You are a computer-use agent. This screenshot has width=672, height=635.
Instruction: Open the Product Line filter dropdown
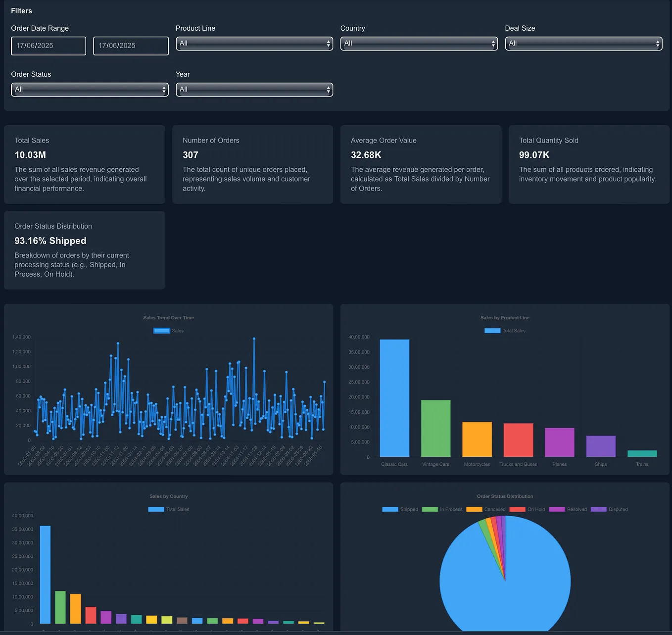click(x=254, y=44)
